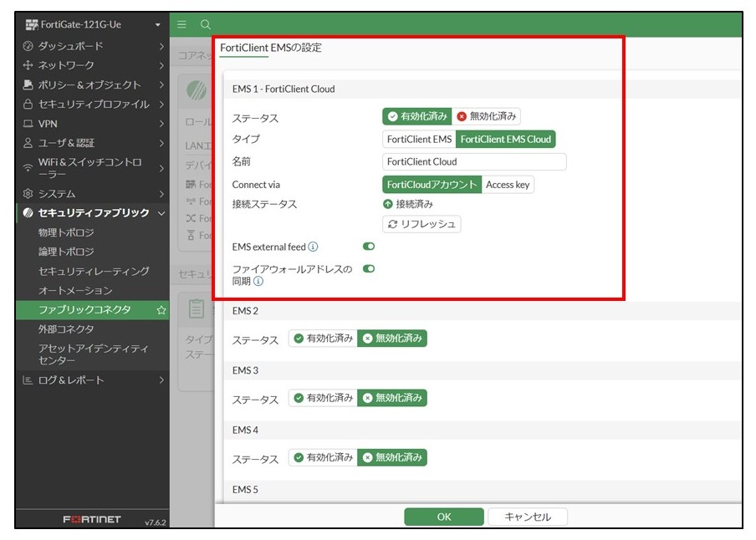Screen dimensions: 756x540
Task: Select FortiClient EMS type option
Action: 419,140
